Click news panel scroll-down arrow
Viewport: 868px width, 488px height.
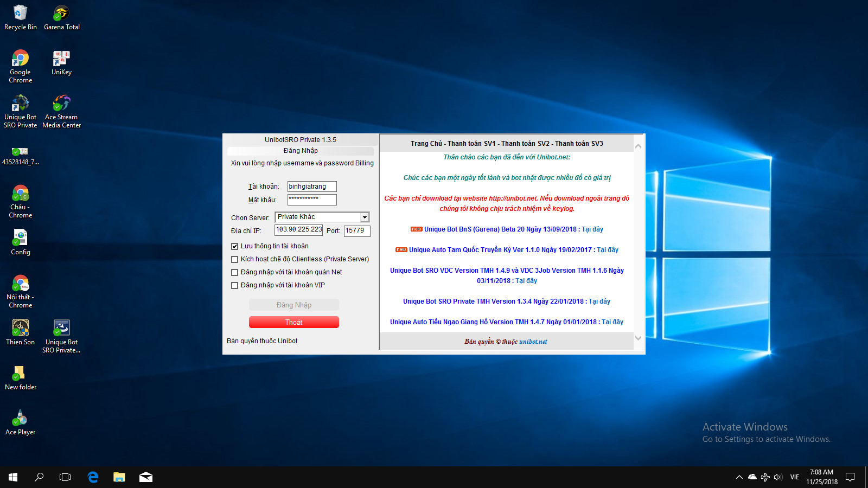pos(639,338)
